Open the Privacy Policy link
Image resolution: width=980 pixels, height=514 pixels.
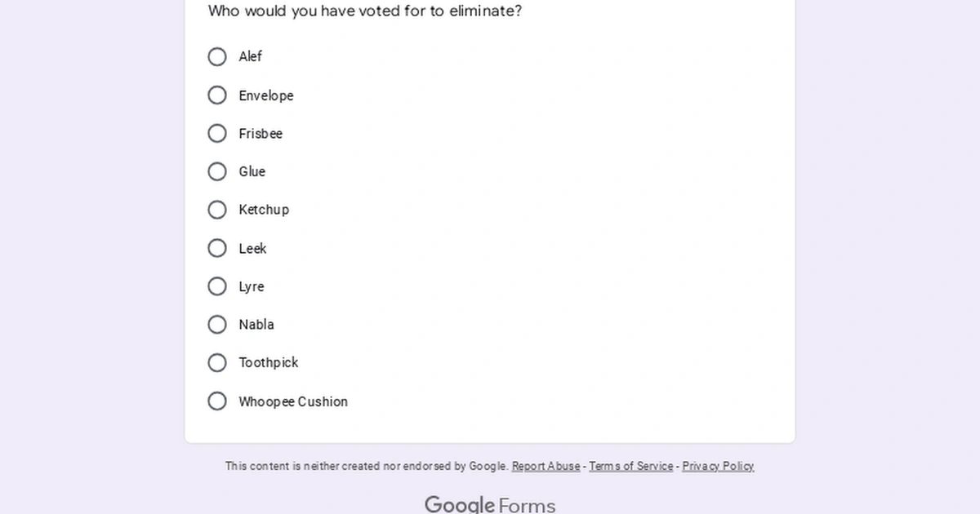[x=718, y=466]
